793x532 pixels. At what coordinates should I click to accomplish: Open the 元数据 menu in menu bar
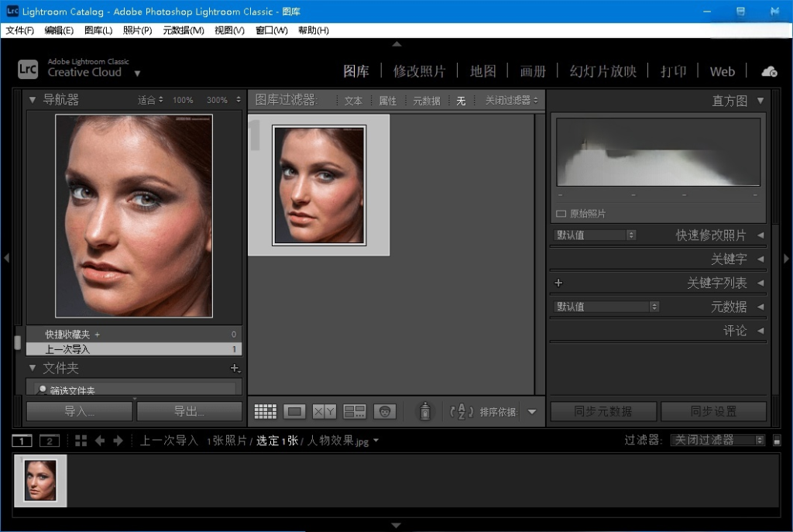coord(183,30)
